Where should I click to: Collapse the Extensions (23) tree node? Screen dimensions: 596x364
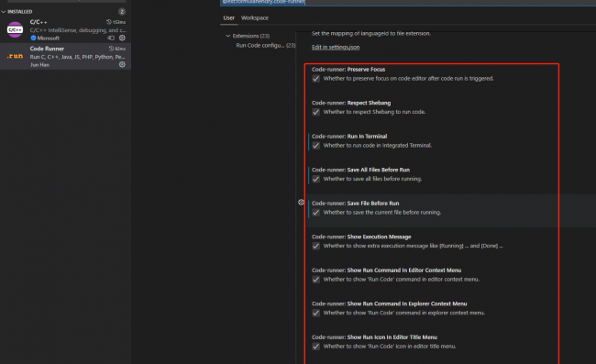[x=228, y=36]
